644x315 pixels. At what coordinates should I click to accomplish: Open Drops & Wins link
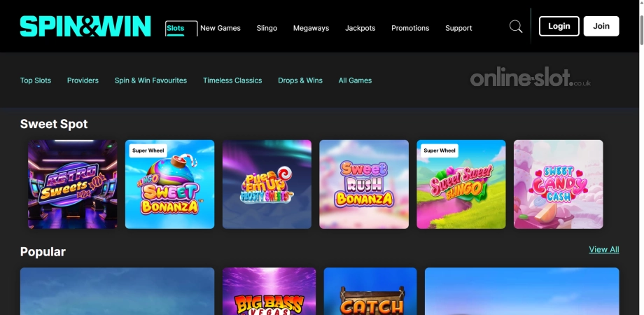[300, 80]
